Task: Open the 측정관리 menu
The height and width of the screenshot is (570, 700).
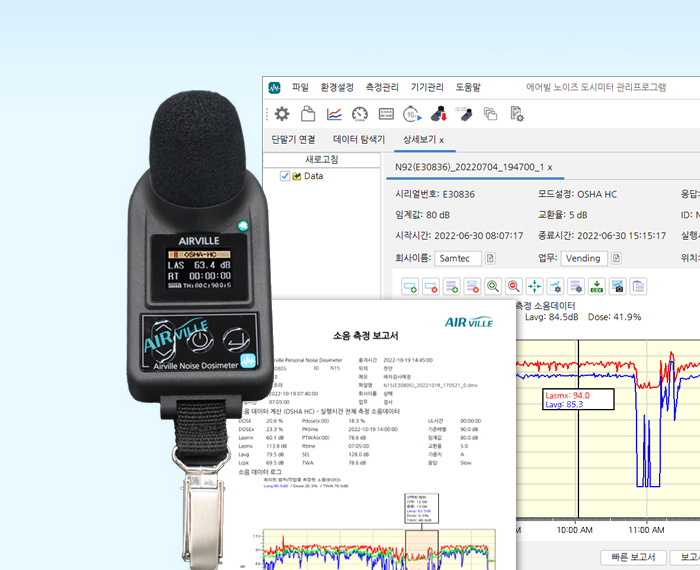Action: click(x=382, y=87)
